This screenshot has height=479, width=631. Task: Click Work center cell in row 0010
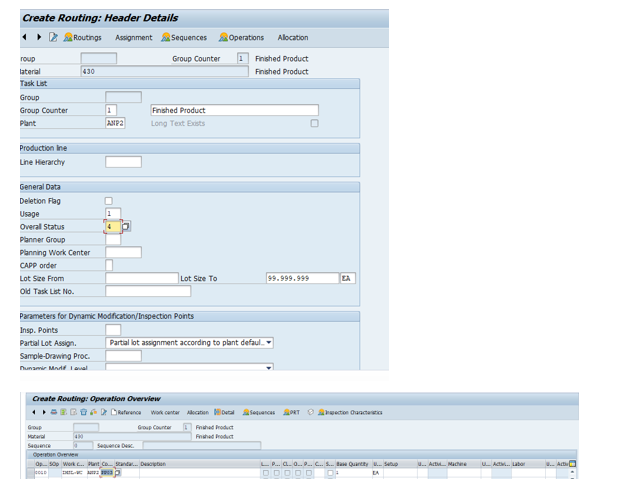pos(73,473)
